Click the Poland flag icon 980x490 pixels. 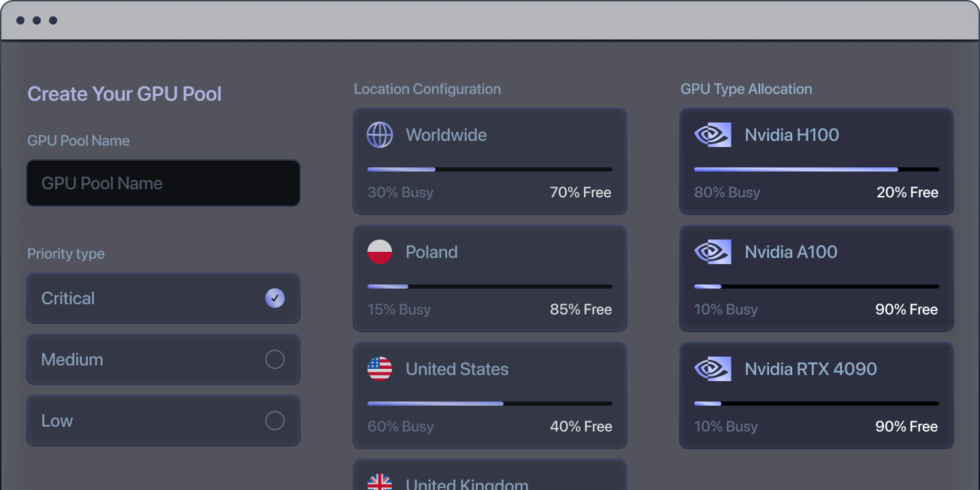380,252
